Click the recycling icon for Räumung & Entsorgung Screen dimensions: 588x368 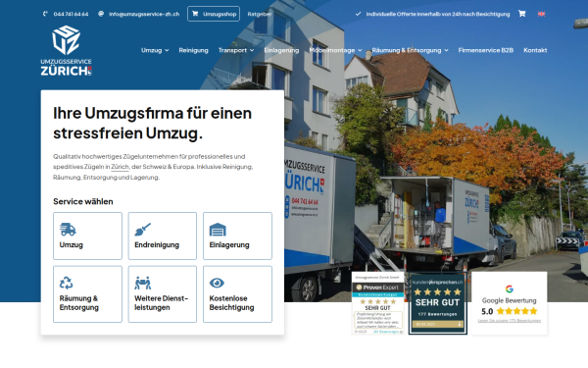tap(66, 283)
